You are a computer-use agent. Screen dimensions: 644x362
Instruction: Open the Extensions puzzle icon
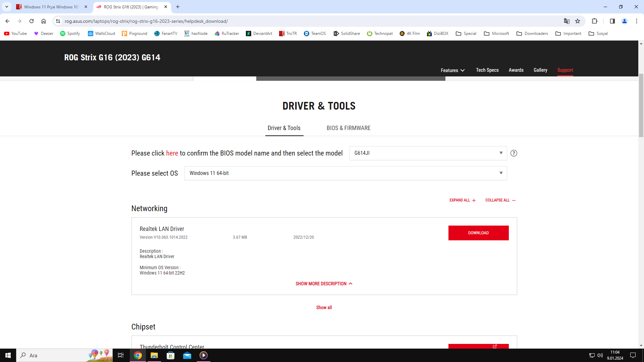(594, 21)
